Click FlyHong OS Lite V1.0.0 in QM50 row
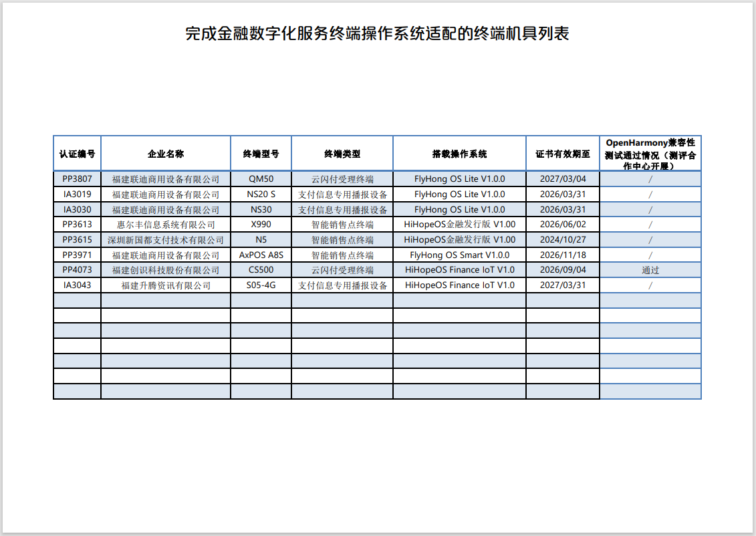Image resolution: width=756 pixels, height=536 pixels. 459,179
